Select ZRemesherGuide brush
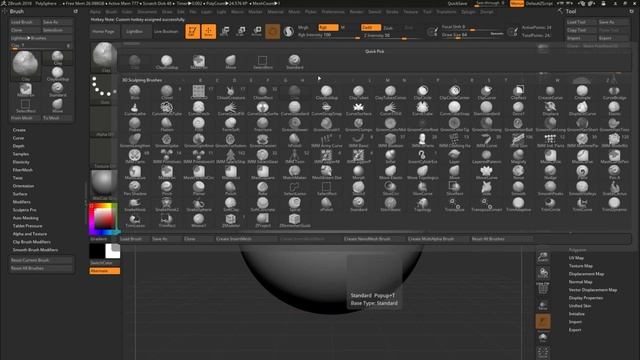Image resolution: width=640 pixels, height=360 pixels. tap(294, 220)
